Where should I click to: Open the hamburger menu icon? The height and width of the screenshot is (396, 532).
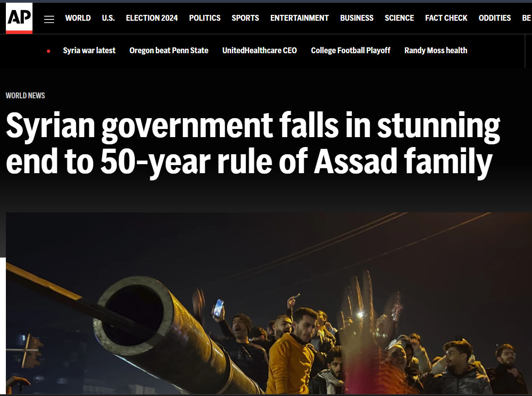pyautogui.click(x=49, y=19)
